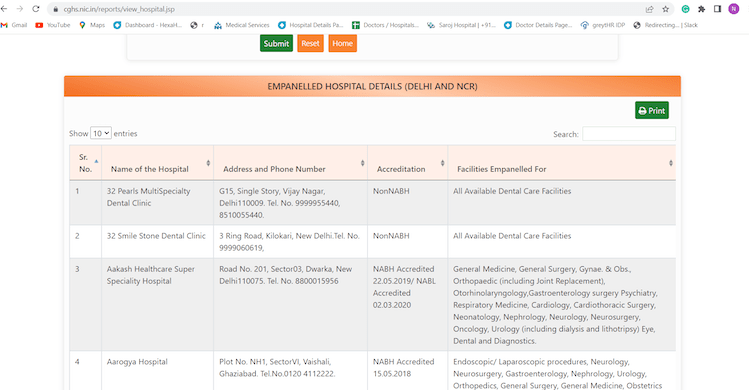Click NonNABH in 32 Smile Stone row

(x=391, y=236)
